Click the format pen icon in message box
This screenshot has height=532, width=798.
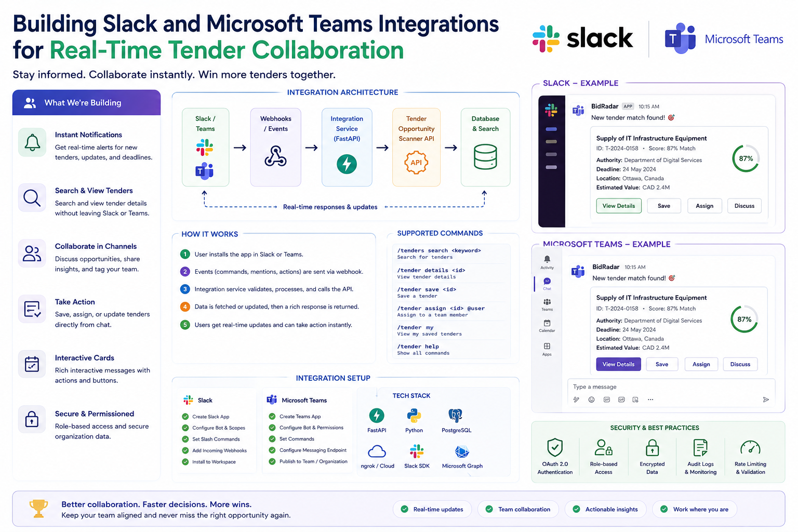coord(576,400)
